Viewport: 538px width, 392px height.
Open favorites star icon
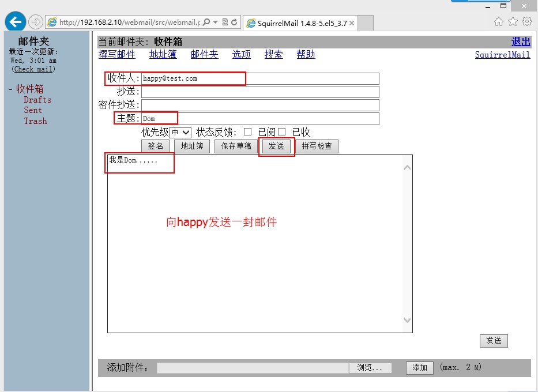coord(513,21)
